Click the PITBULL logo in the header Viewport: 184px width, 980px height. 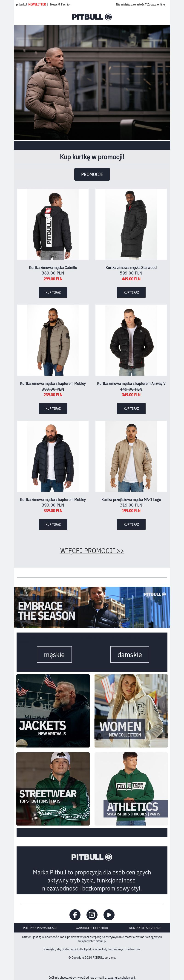point(92,17)
